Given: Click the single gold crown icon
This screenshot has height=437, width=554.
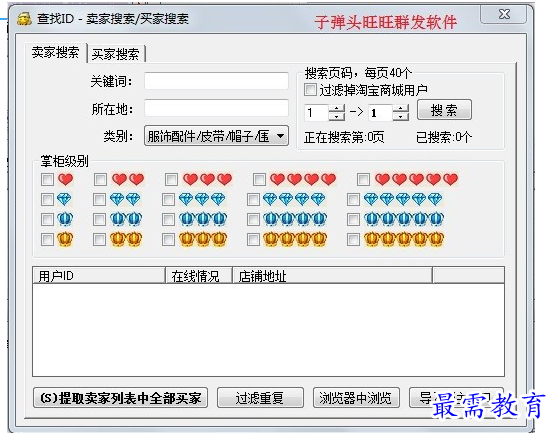Looking at the screenshot, I should (65, 240).
